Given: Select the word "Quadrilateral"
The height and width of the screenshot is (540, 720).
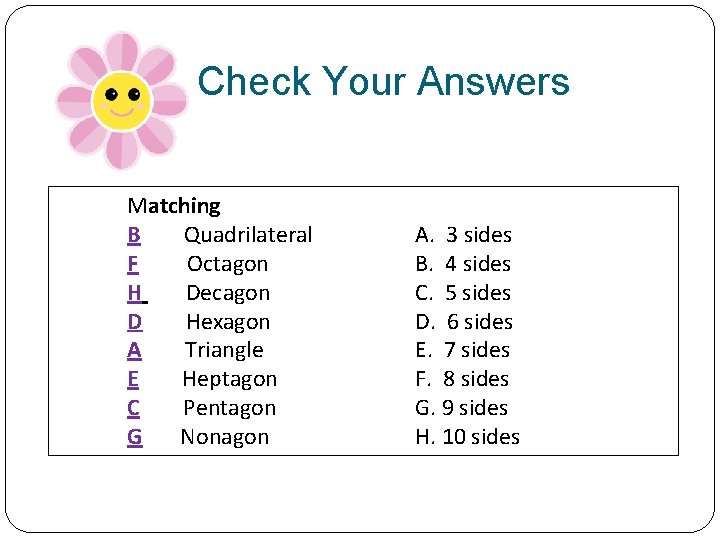Looking at the screenshot, I should 248,235.
